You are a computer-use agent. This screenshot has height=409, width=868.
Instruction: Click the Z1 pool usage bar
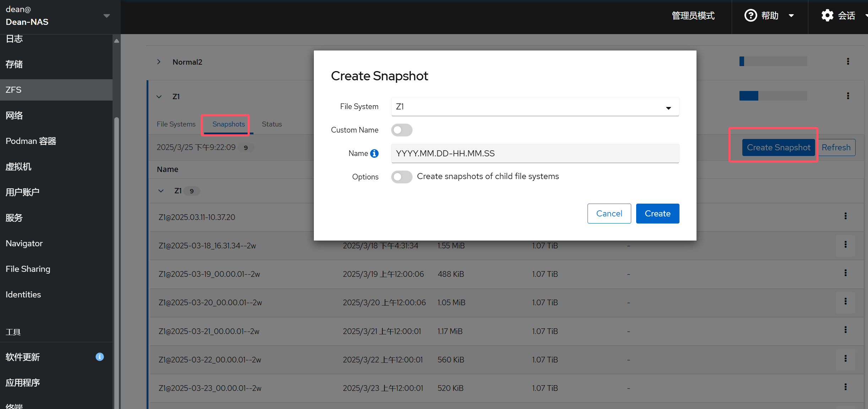[773, 96]
